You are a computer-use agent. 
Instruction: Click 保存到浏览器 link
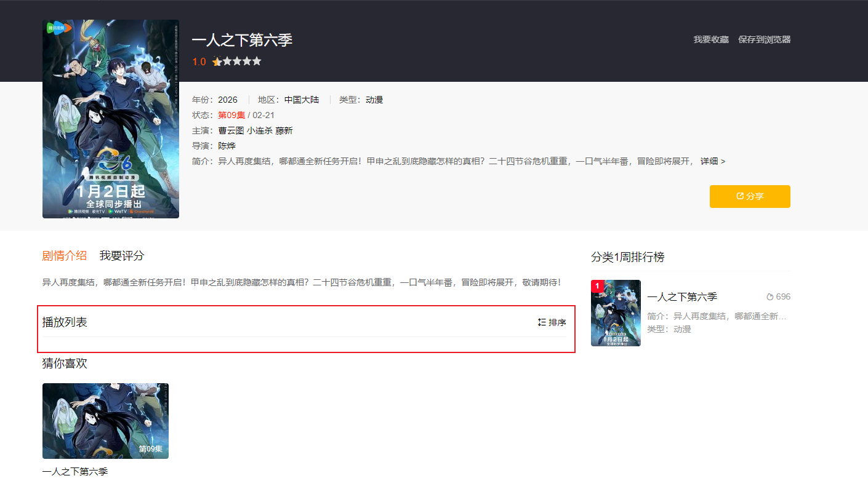pos(765,39)
